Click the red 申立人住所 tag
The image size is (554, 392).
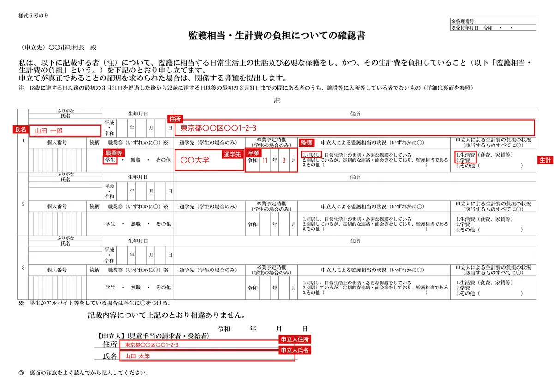[x=295, y=339]
